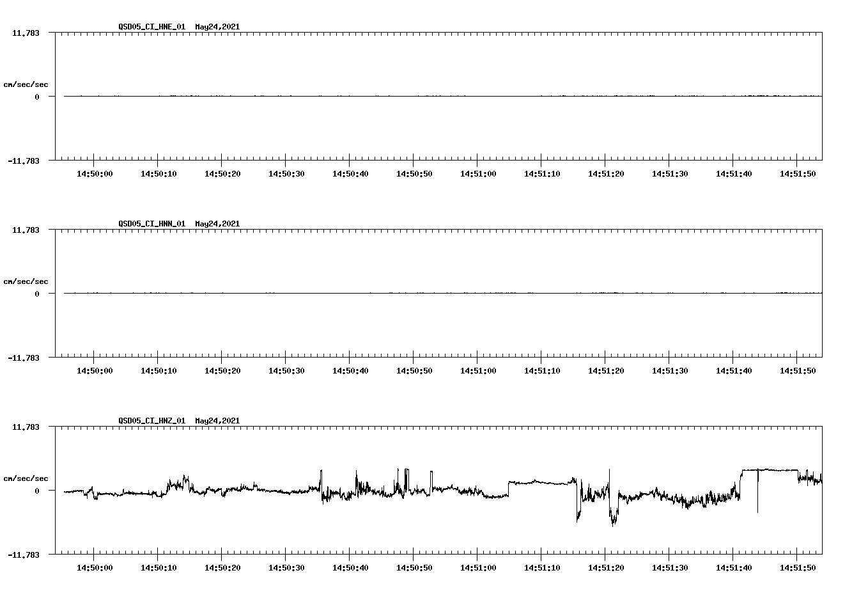The width and height of the screenshot is (868, 591).
Task: Click the QSD05_CI_HNE_01 channel label
Action: click(x=152, y=27)
